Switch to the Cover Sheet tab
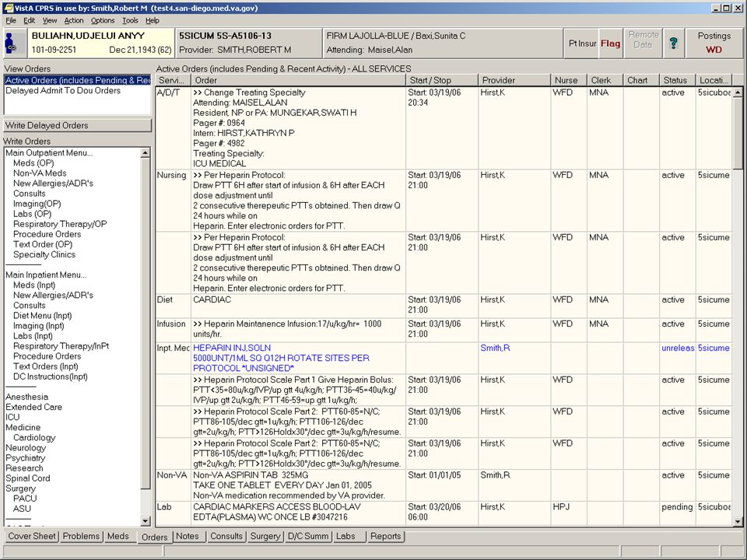The image size is (747, 560). (31, 536)
